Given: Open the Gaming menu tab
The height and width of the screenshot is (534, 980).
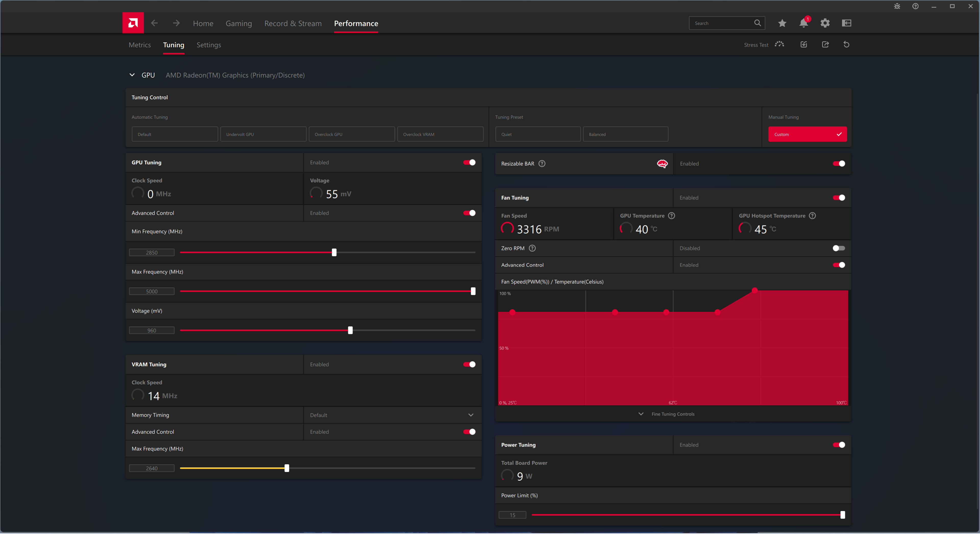Looking at the screenshot, I should (239, 23).
